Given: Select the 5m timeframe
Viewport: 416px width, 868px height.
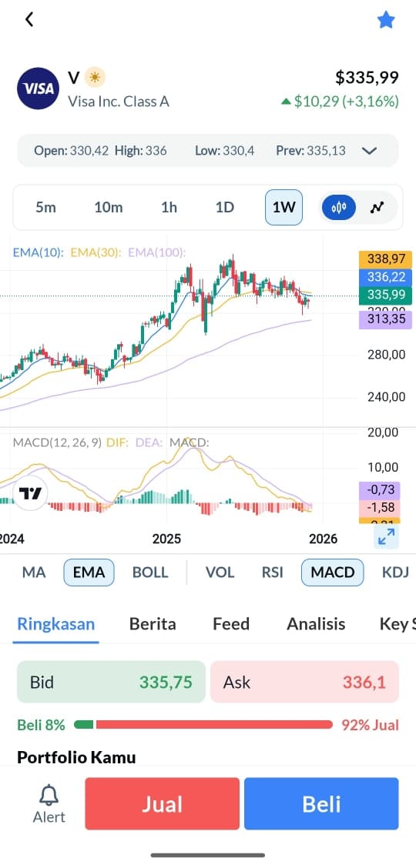Looking at the screenshot, I should (x=46, y=208).
